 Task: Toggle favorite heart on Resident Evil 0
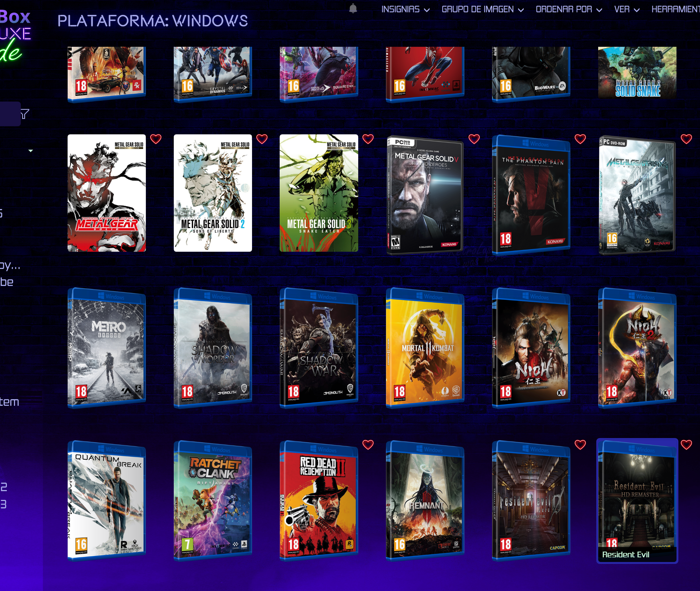coord(580,445)
